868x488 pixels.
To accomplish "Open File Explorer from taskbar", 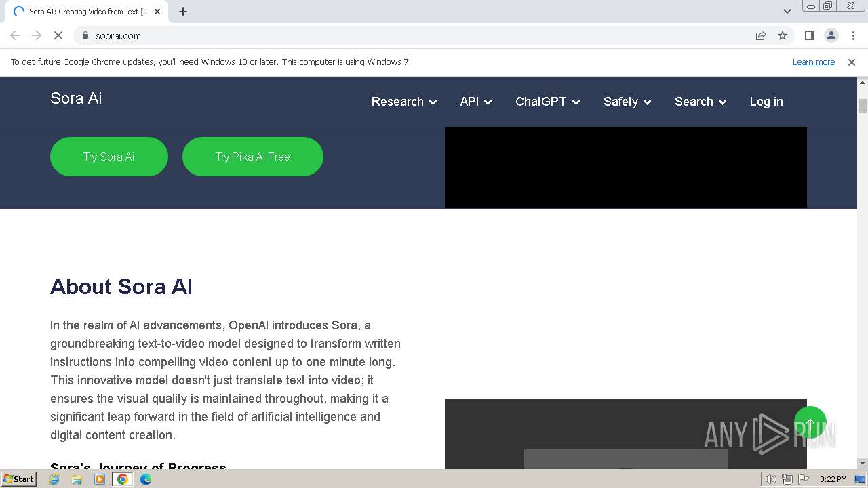I will pos(77,479).
